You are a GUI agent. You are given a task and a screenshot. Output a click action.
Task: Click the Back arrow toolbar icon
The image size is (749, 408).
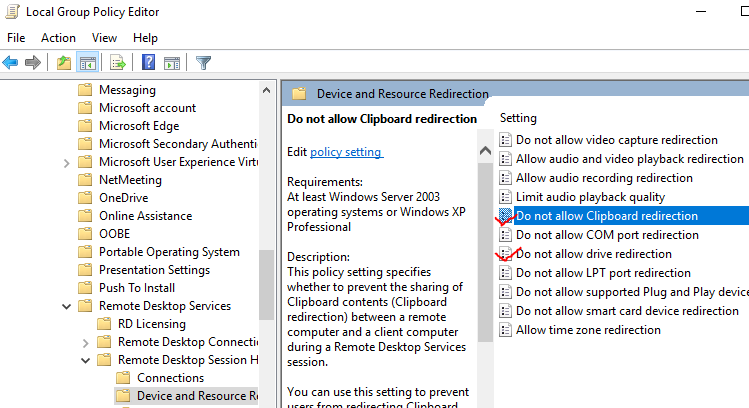pyautogui.click(x=10, y=62)
